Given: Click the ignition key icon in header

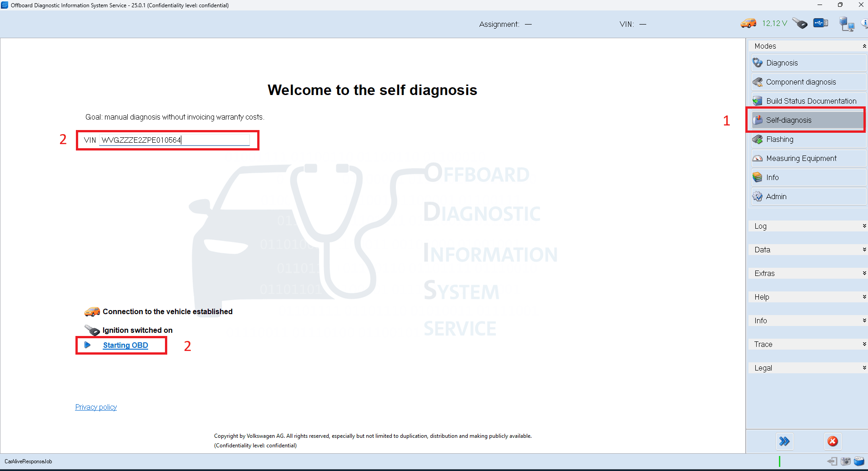Looking at the screenshot, I should click(800, 23).
